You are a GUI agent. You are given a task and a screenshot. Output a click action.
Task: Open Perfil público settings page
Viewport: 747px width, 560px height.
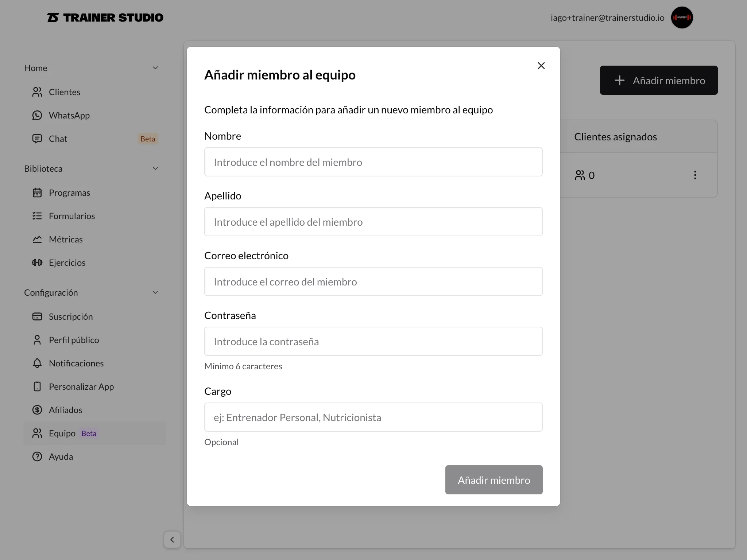74,340
